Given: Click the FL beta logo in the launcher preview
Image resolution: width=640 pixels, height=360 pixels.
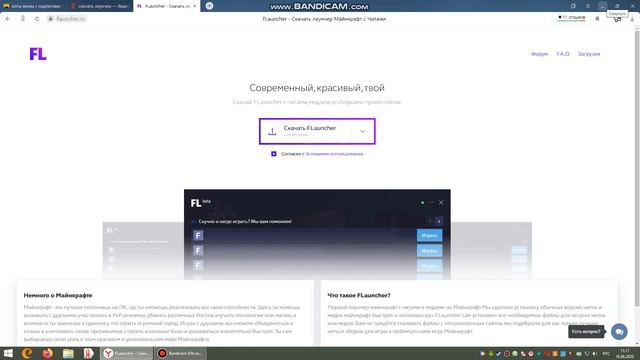Looking at the screenshot, I should click(x=200, y=203).
